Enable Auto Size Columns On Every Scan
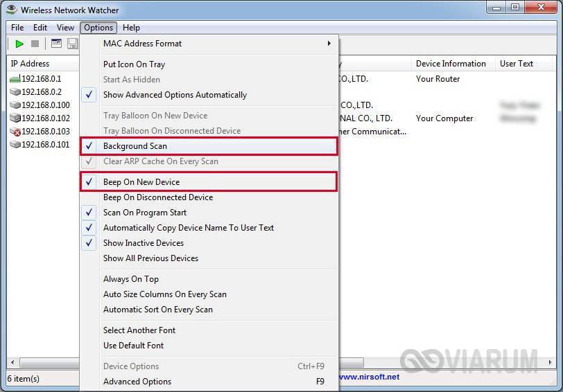 (x=209, y=294)
